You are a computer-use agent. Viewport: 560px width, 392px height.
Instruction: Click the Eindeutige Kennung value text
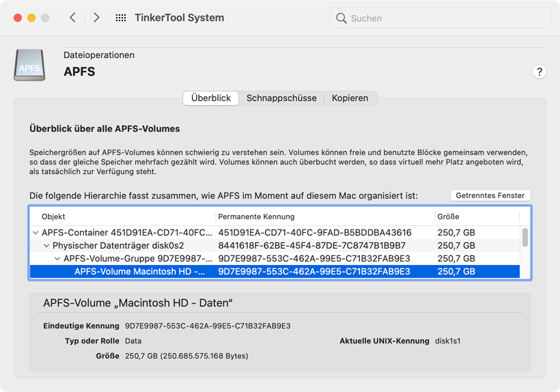point(208,326)
